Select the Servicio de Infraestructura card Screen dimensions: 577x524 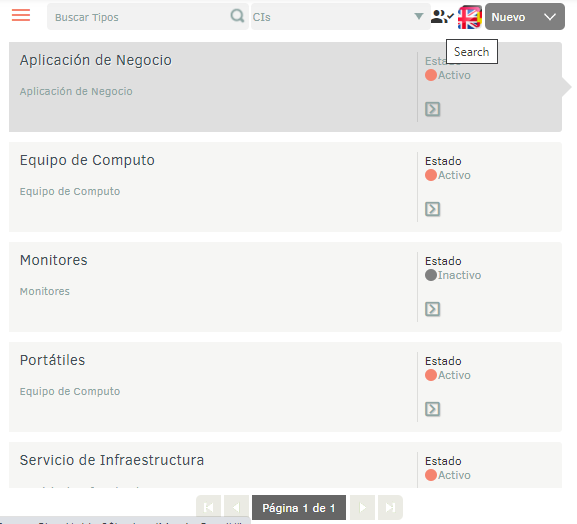click(x=285, y=465)
